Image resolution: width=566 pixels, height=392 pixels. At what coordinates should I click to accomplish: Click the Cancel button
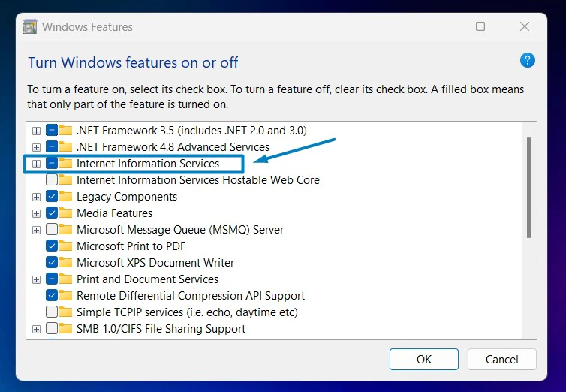[x=501, y=359]
